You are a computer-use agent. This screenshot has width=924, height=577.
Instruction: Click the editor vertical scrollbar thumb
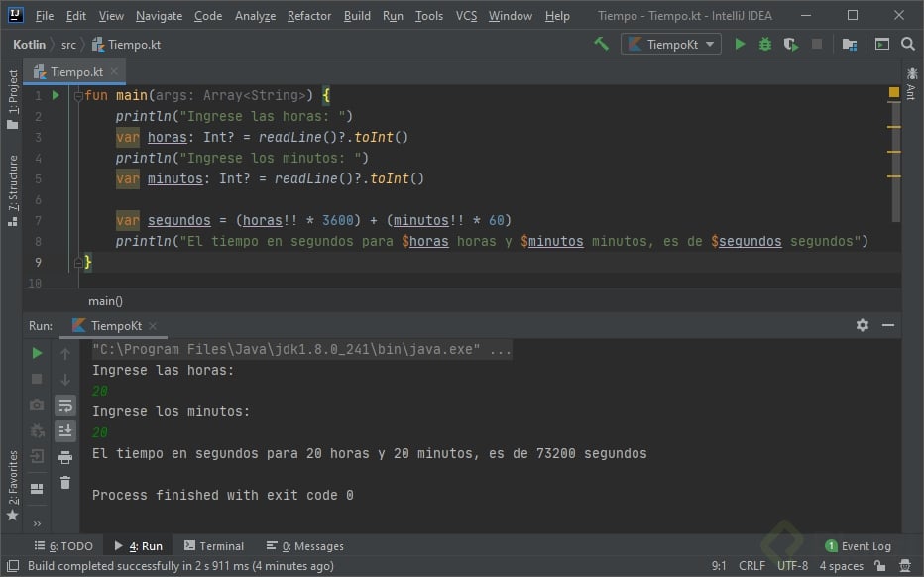(x=895, y=162)
